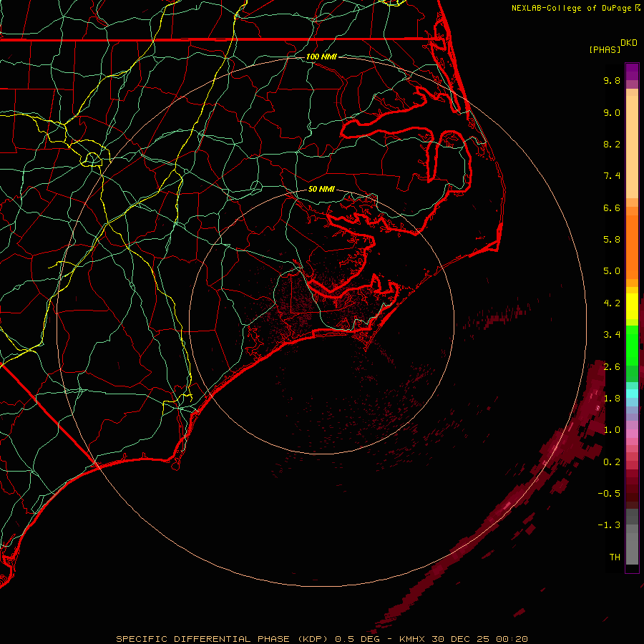Click the 9.8 color scale value

[x=612, y=80]
